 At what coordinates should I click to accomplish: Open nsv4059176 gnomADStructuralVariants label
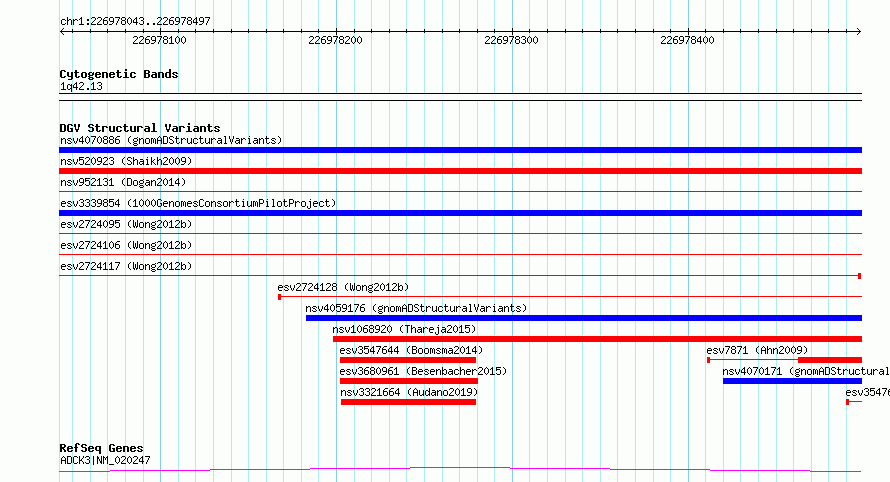pyautogui.click(x=416, y=308)
